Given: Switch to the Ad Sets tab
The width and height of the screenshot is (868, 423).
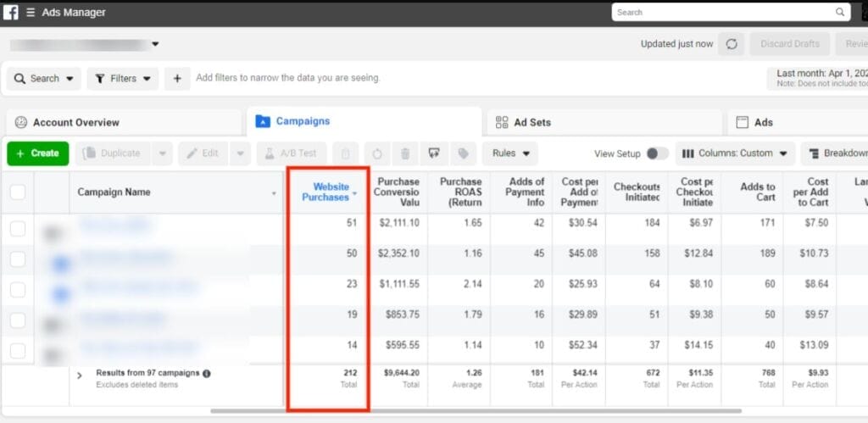Looking at the screenshot, I should (x=604, y=122).
